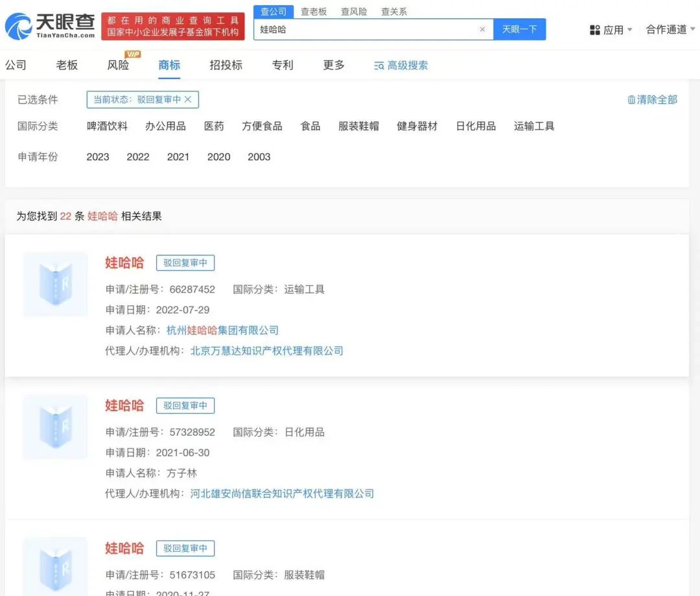Clear the search box with the X icon

(482, 29)
